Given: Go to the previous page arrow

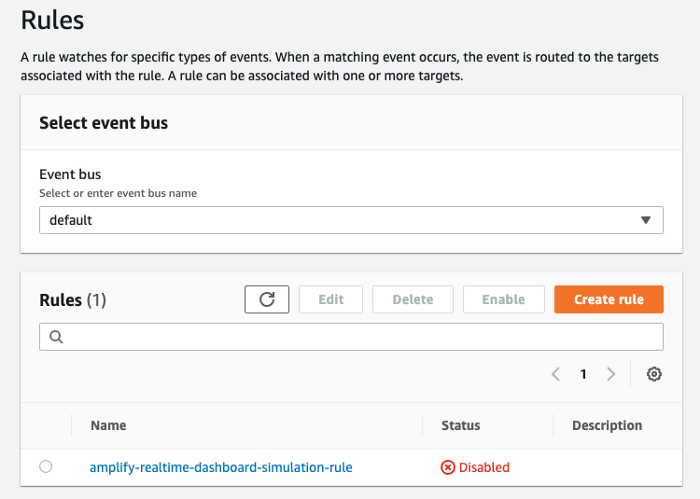Looking at the screenshot, I should 556,374.
